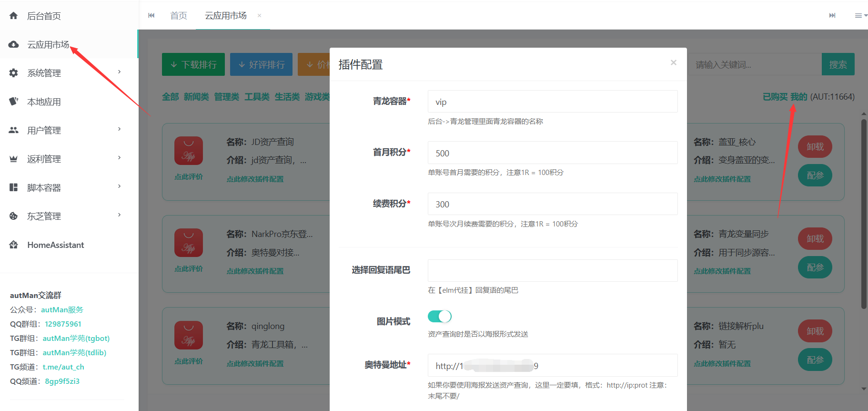Click 点此修改插件配置 under qinglong
Image resolution: width=868 pixels, height=411 pixels.
pos(255,364)
